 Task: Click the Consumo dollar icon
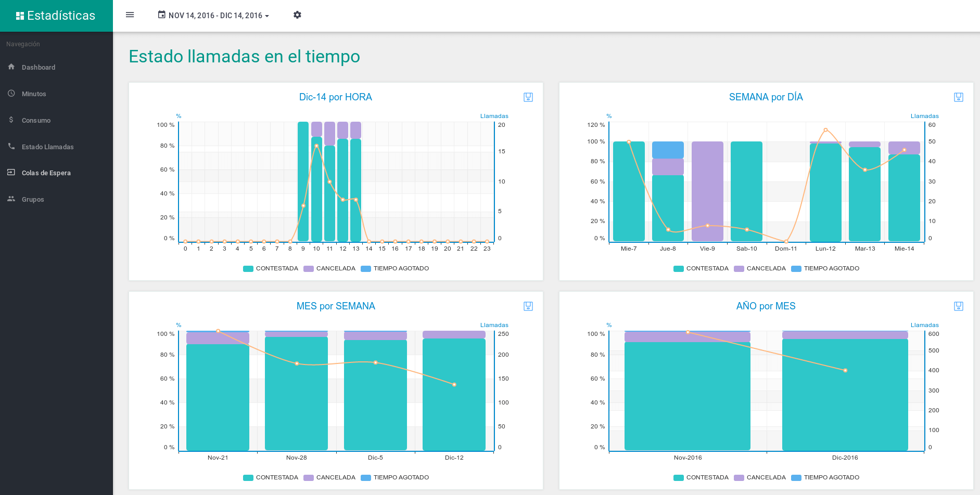11,120
